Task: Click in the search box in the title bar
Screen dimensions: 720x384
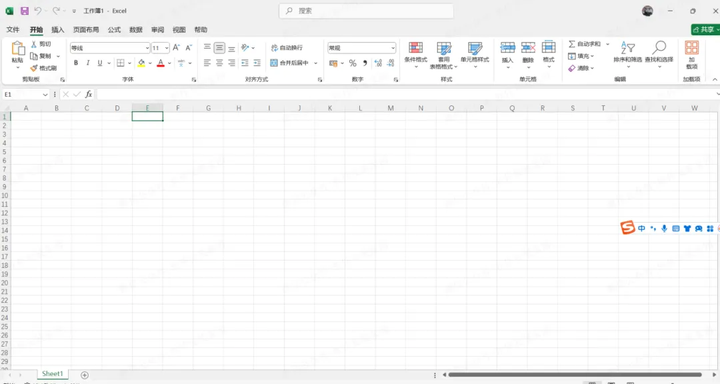Action: click(366, 11)
